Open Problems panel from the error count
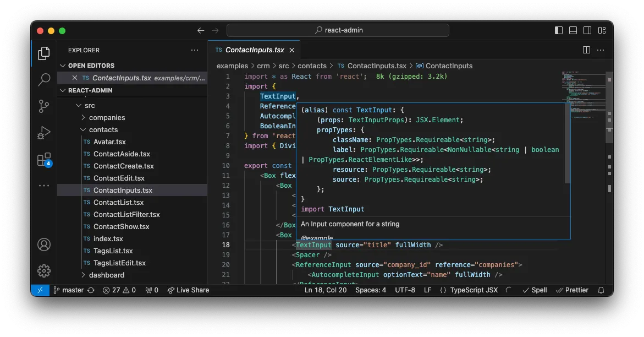This screenshot has width=644, height=337. [119, 290]
